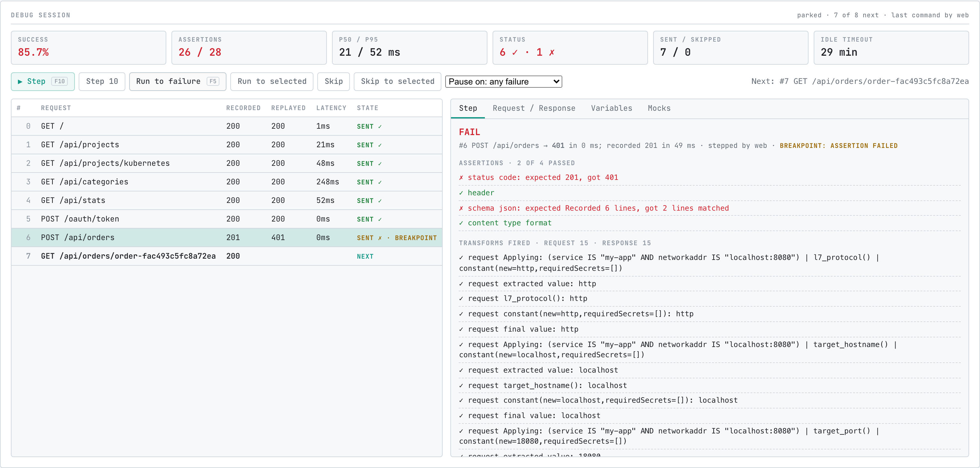The height and width of the screenshot is (468, 980).
Task: Click the P50 / P95 latency card
Action: coord(409,48)
